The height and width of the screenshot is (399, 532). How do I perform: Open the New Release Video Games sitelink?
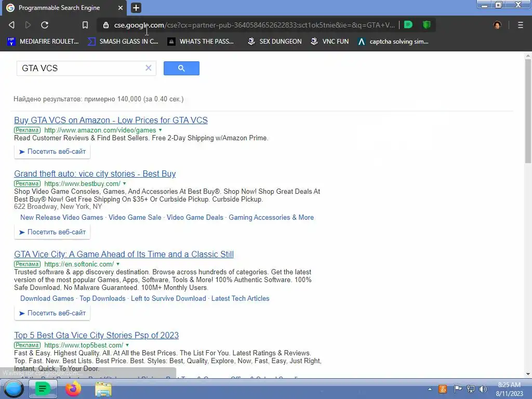coord(62,218)
